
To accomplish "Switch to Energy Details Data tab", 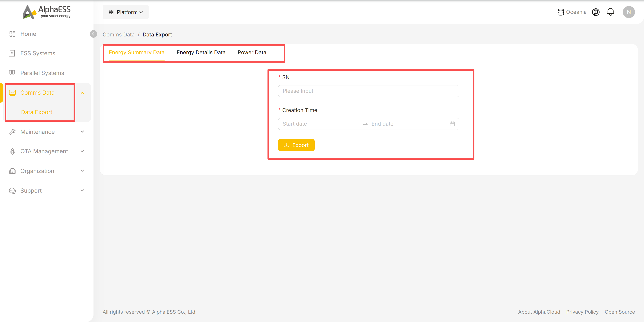I will (201, 52).
